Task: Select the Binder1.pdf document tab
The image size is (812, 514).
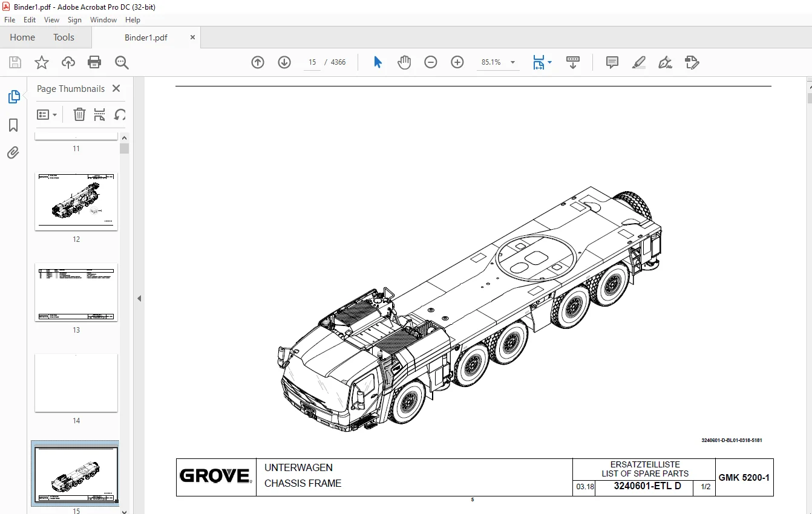Action: point(146,37)
